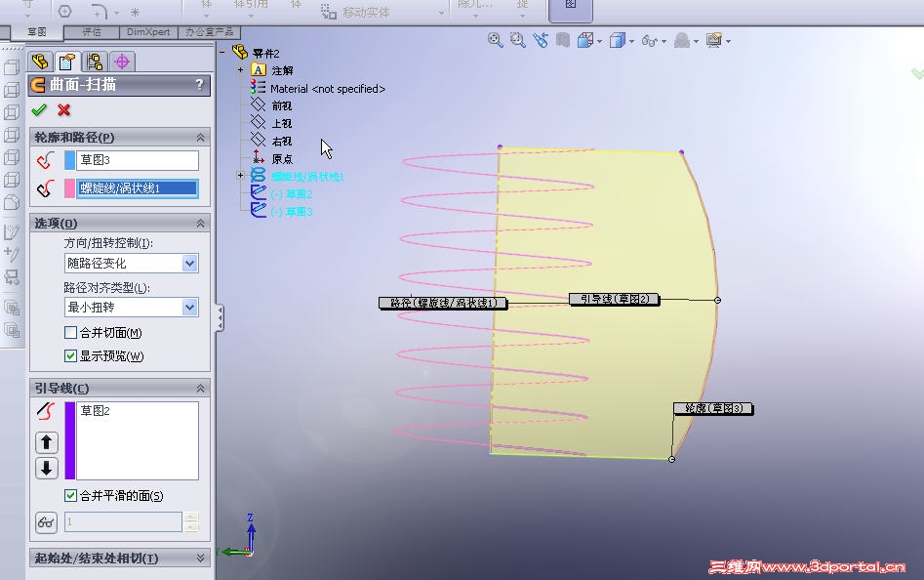The width and height of the screenshot is (924, 580).
Task: Switch to ConfigurationManager tab
Action: (95, 62)
